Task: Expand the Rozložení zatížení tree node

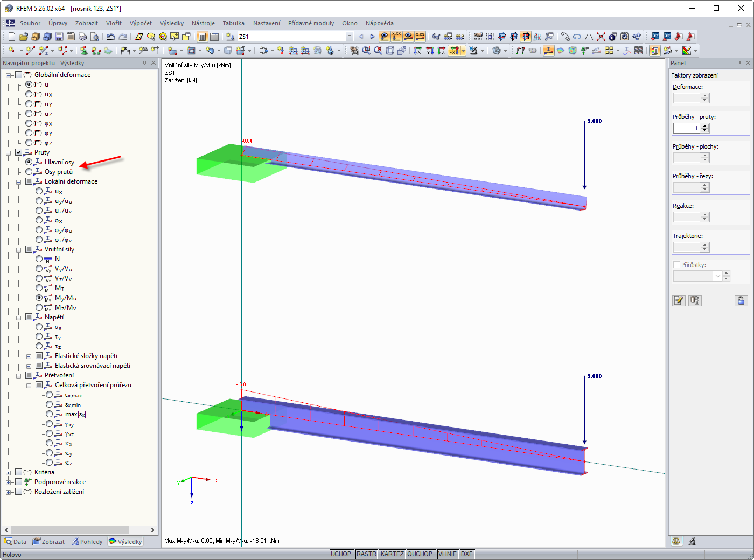Action: point(9,492)
